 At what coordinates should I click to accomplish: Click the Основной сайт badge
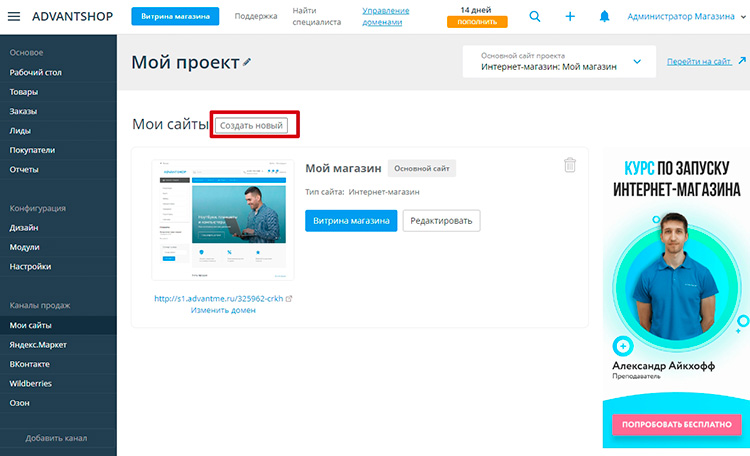click(x=421, y=168)
